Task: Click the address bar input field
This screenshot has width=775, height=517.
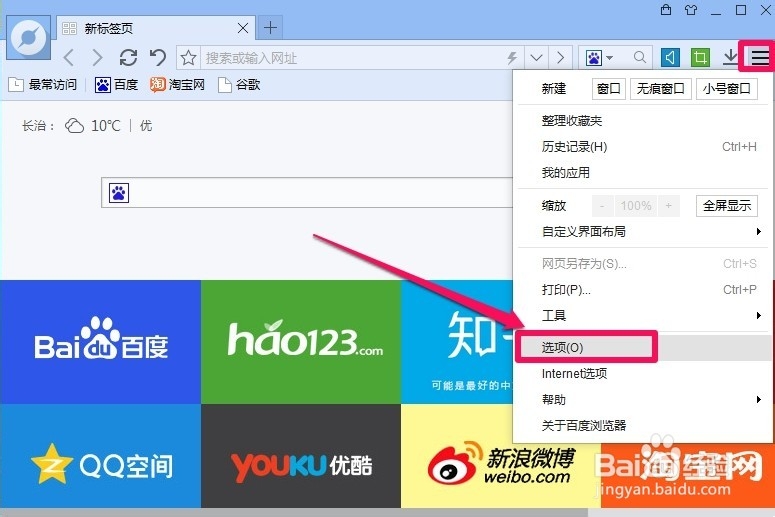Action: [x=353, y=58]
